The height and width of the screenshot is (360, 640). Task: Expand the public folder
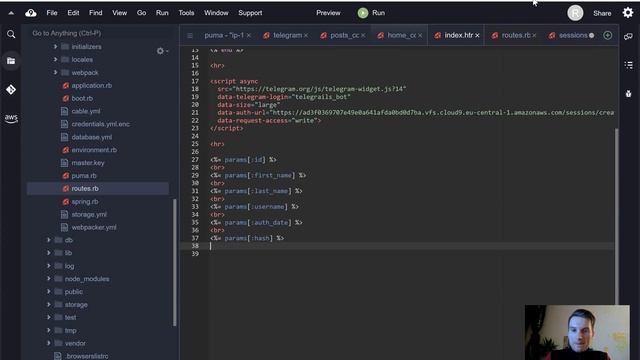click(x=49, y=291)
